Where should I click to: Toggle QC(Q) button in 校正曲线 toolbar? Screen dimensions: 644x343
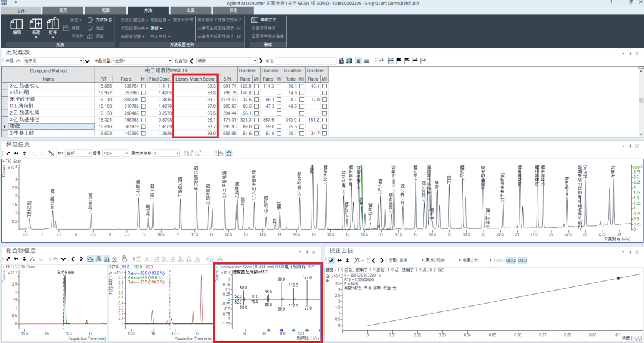(x=510, y=261)
